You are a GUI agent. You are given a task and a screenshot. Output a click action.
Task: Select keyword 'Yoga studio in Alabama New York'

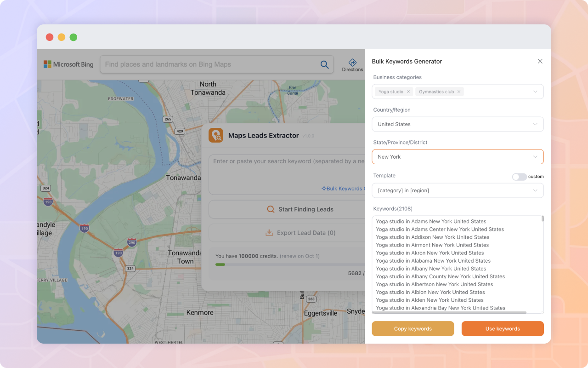click(x=433, y=260)
